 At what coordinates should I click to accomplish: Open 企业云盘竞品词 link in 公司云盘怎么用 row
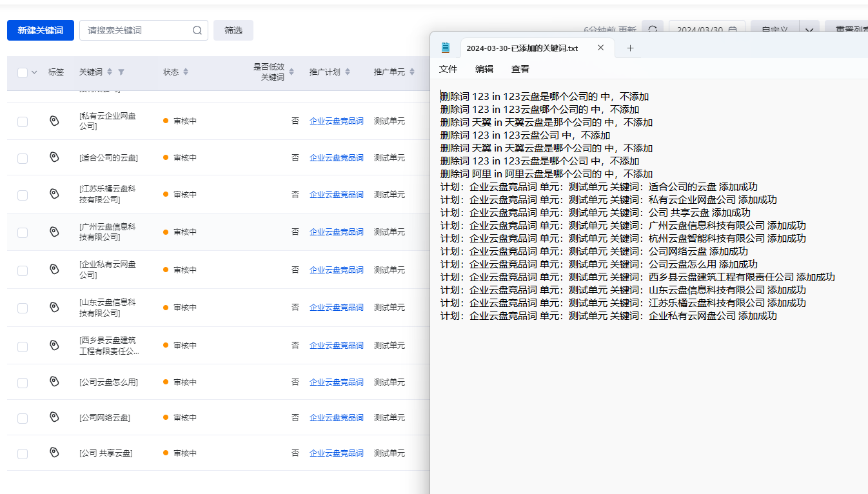337,382
